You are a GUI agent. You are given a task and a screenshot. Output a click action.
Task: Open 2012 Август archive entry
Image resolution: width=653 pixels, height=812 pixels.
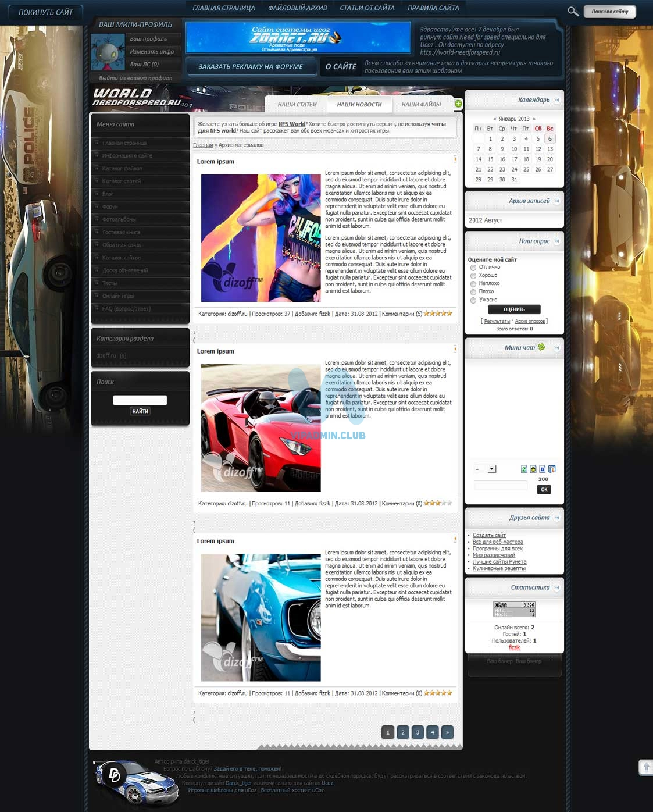486,220
